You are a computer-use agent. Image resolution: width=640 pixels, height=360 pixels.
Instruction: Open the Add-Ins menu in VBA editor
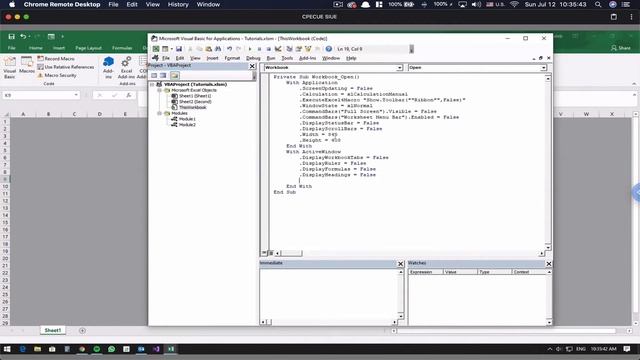coord(307,58)
